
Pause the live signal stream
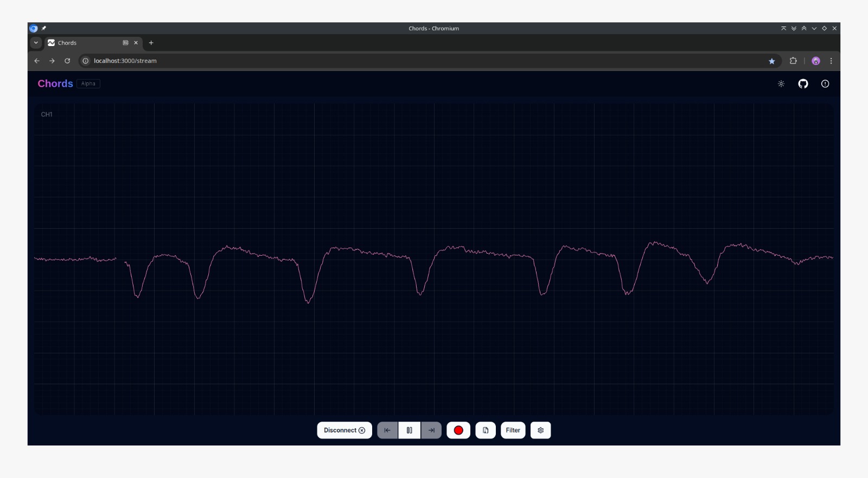coord(410,430)
